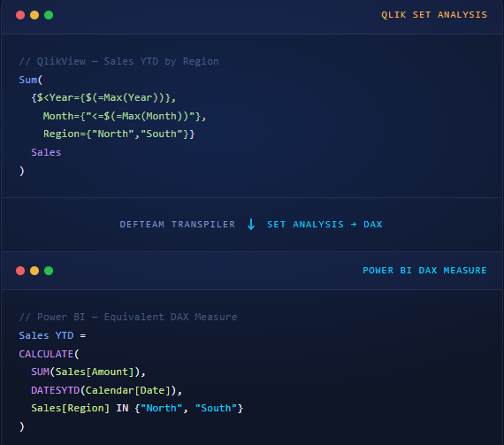Screen dimensions: 504x445
Task: Click the SUM(Sales[Amount]) line
Action: [88, 372]
